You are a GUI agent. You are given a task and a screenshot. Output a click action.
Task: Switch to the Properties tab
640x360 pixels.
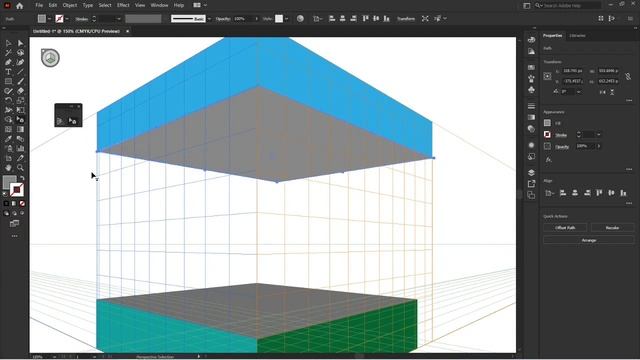[552, 36]
